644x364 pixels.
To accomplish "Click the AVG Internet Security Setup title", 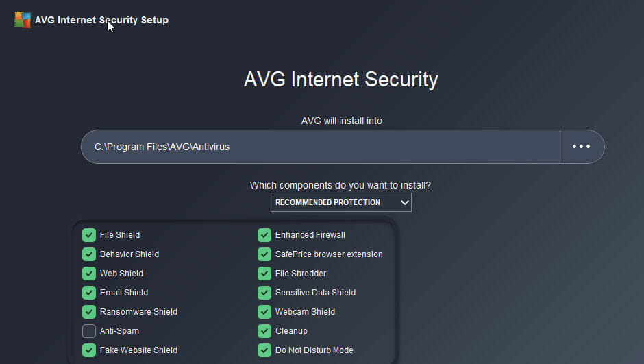I will click(x=101, y=20).
